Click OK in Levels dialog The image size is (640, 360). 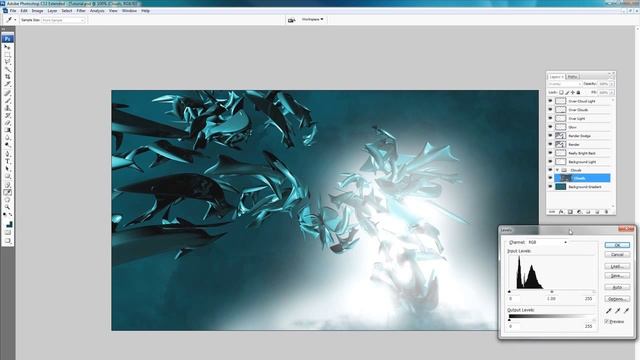617,245
